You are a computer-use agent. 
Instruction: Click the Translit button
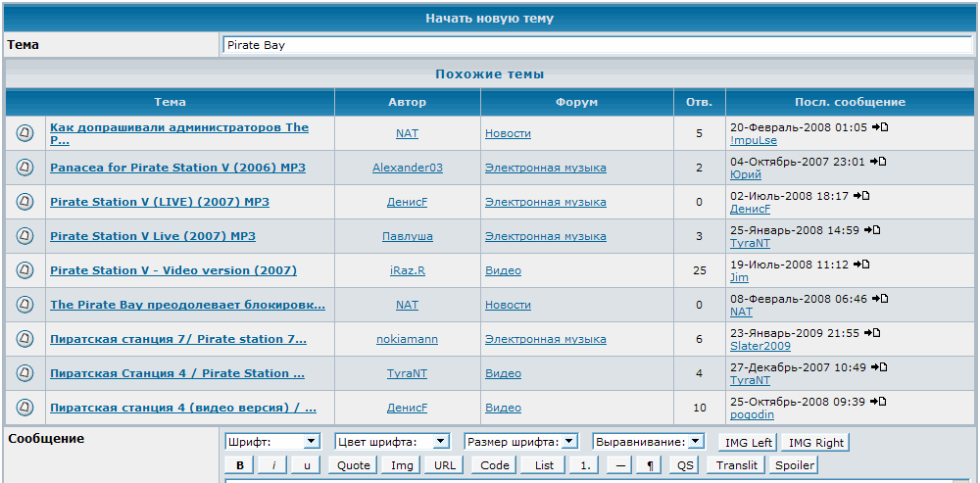tap(736, 465)
